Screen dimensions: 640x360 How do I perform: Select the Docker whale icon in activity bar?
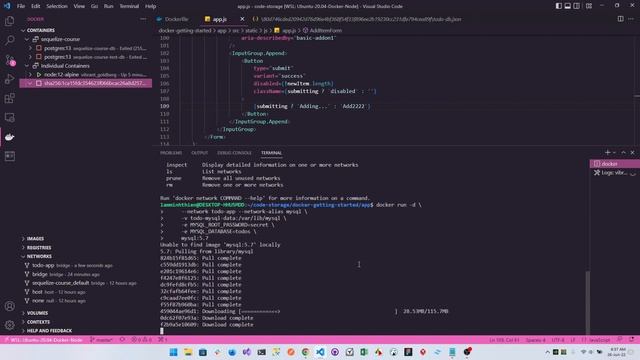point(9,137)
